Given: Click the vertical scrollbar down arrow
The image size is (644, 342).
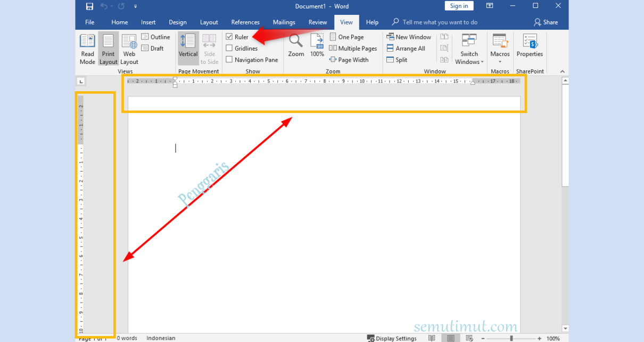Looking at the screenshot, I should 565,329.
